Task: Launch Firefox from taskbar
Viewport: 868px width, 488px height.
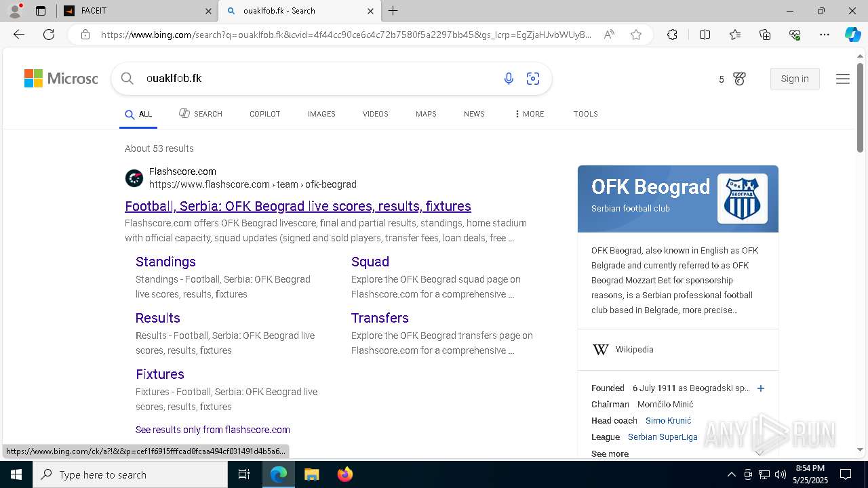Action: pos(344,474)
